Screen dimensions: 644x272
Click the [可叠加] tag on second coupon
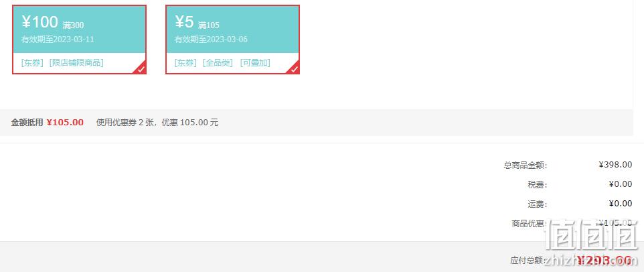pos(255,63)
